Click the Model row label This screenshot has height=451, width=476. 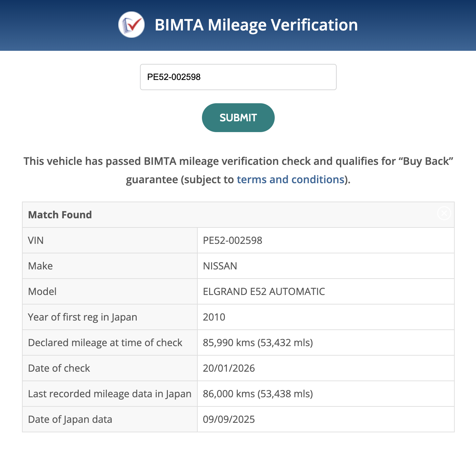42,291
